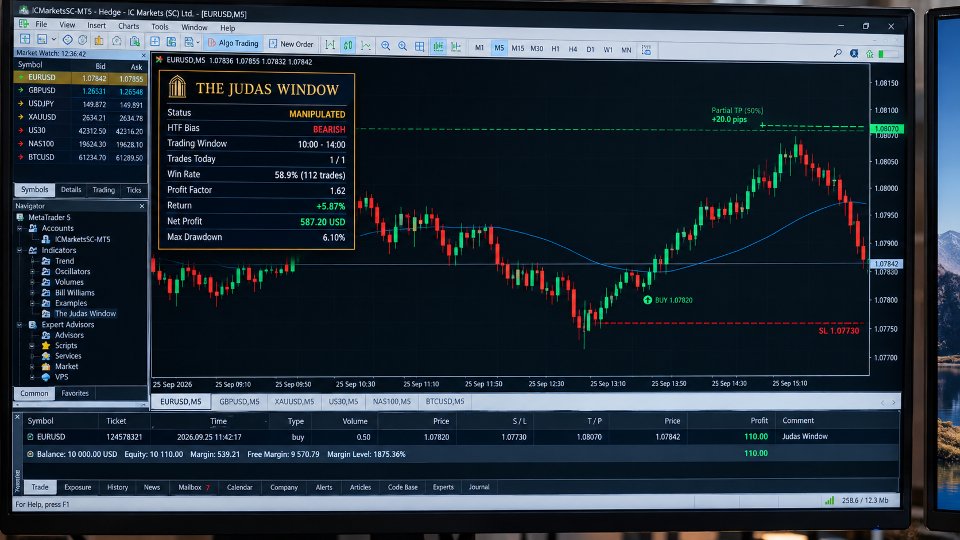Viewport: 960px width, 540px height.
Task: Switch to Market Watch Details tab
Action: click(x=71, y=190)
